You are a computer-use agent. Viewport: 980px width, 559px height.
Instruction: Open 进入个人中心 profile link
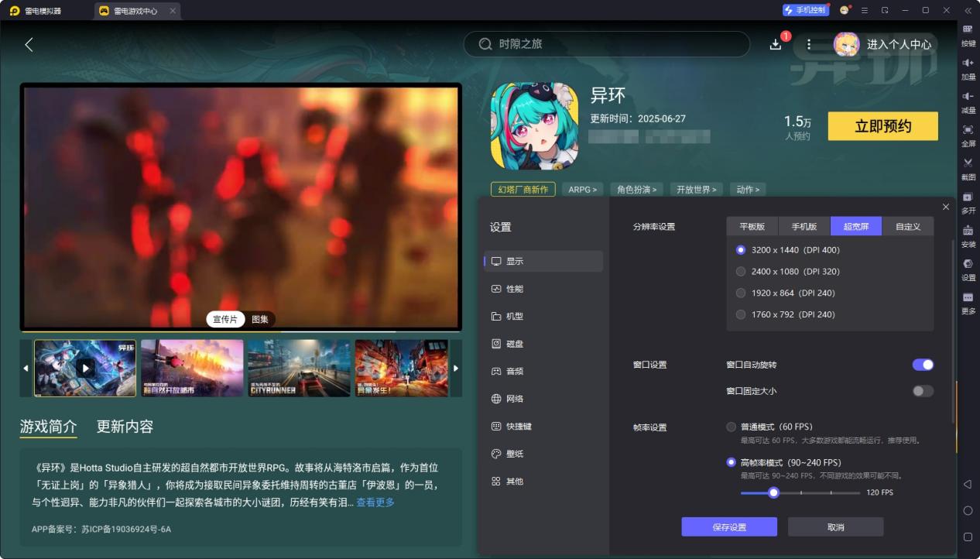(899, 45)
